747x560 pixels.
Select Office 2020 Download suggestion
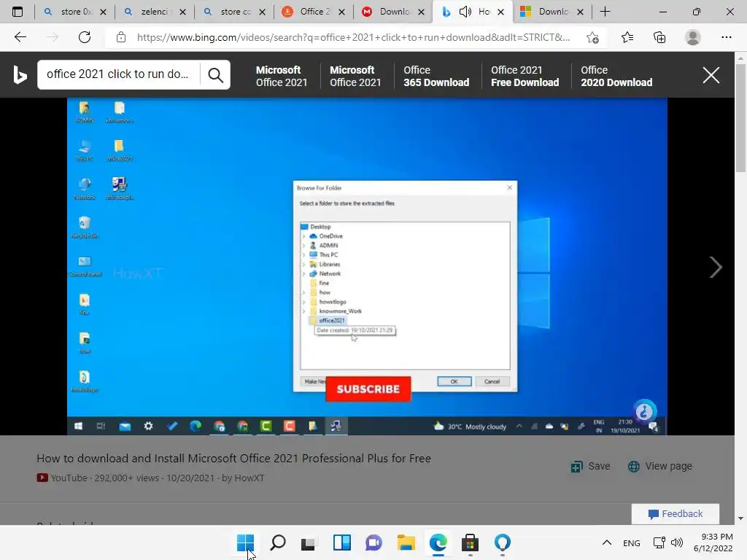click(x=616, y=76)
